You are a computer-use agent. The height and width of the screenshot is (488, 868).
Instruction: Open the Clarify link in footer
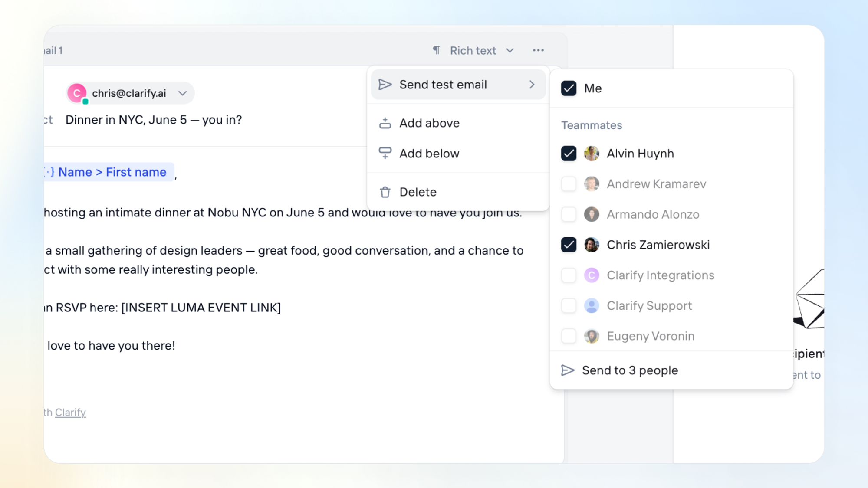70,412
